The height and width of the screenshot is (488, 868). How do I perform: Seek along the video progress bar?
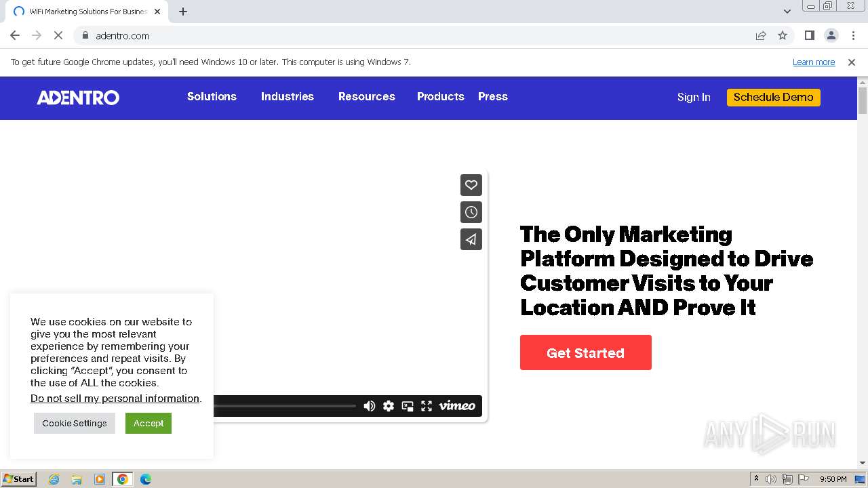click(285, 406)
